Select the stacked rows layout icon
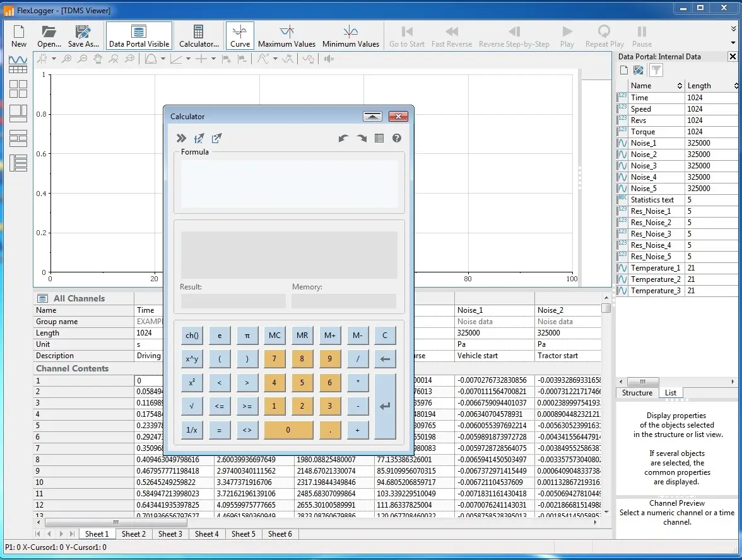 tap(18, 138)
